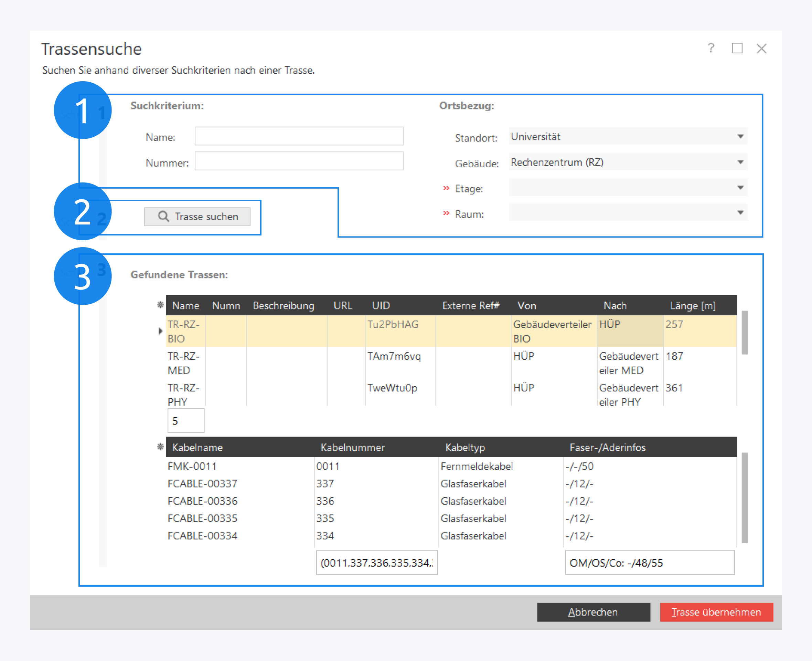This screenshot has height=661, width=812.
Task: Click asterisk icon beside Kabelname header
Action: 160,447
